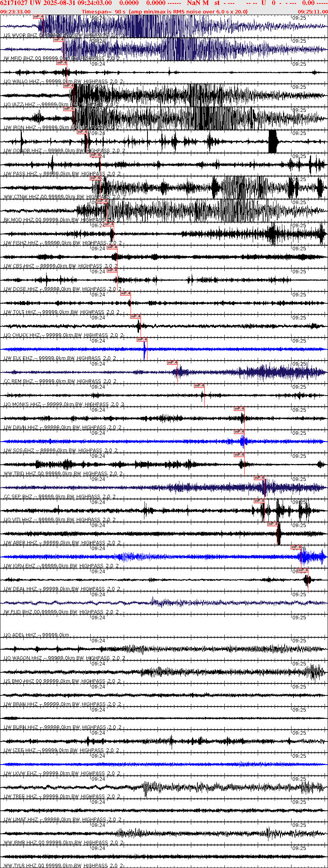The height and width of the screenshot is (868, 328).
Task: Click the PLID BHZ waveform trace
Action: [164, 603]
